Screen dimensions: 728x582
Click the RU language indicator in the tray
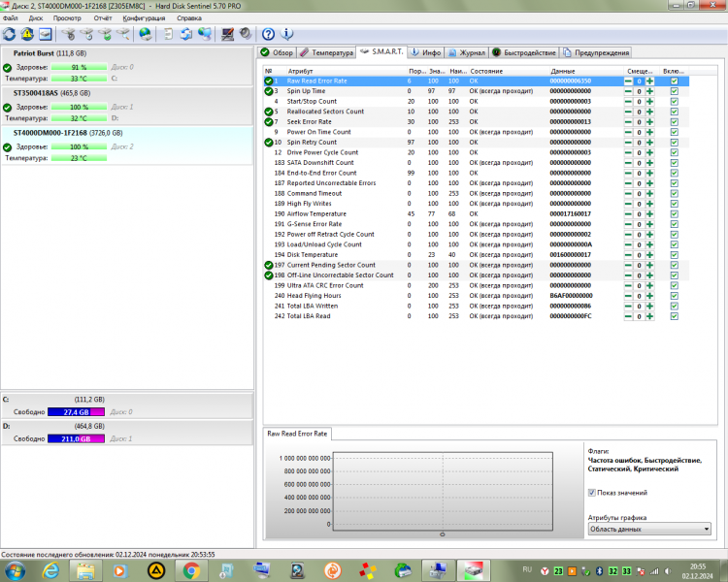coord(527,569)
